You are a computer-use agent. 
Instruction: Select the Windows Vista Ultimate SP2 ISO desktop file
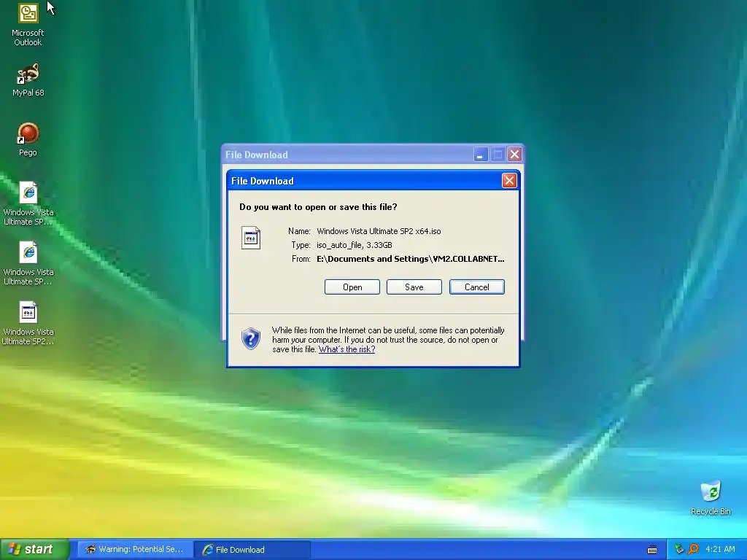[28, 323]
